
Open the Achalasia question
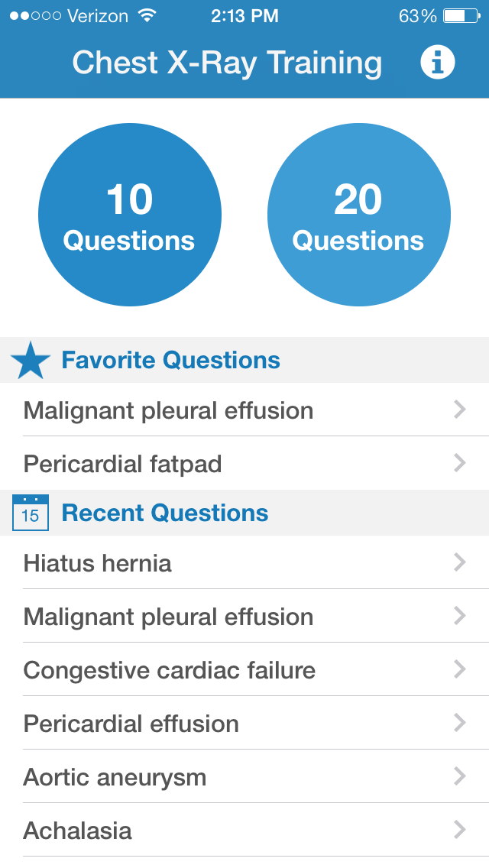coord(244,831)
